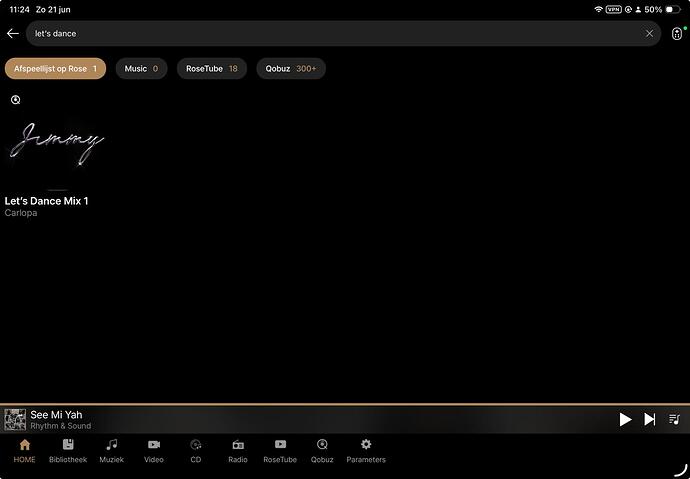The image size is (690, 479).
Task: Tap the Wi-Fi status icon
Action: click(598, 9)
